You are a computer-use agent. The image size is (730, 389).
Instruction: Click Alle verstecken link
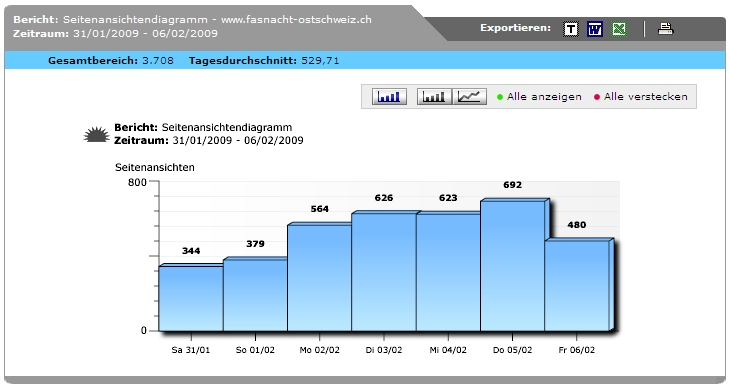click(645, 97)
